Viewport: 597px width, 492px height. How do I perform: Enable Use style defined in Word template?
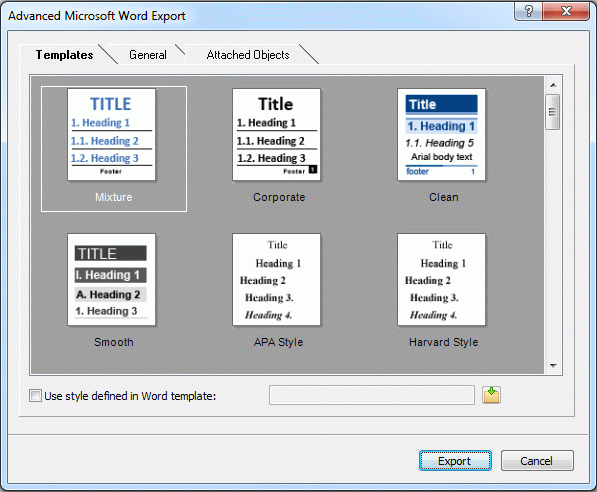point(35,396)
